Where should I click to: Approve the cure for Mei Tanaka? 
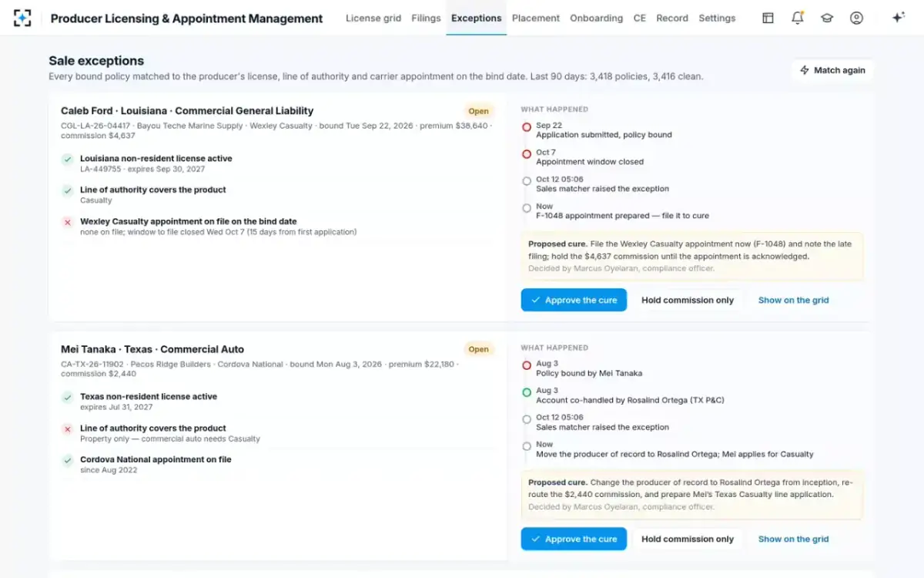[x=574, y=539]
